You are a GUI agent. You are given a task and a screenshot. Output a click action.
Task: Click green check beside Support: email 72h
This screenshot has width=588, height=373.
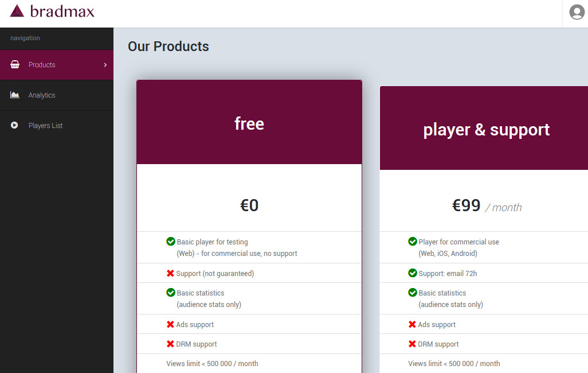(x=413, y=273)
